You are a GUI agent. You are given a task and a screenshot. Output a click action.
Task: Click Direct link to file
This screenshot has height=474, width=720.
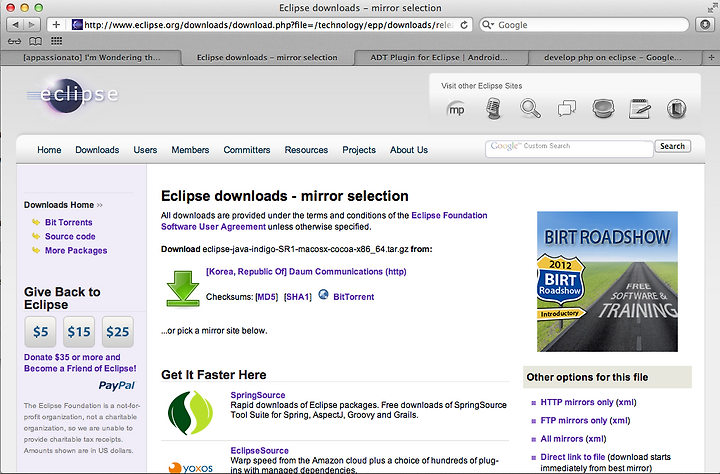(572, 457)
